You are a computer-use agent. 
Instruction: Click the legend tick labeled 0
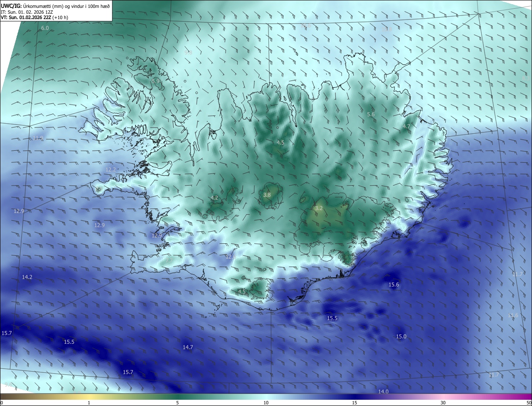tap(2, 403)
